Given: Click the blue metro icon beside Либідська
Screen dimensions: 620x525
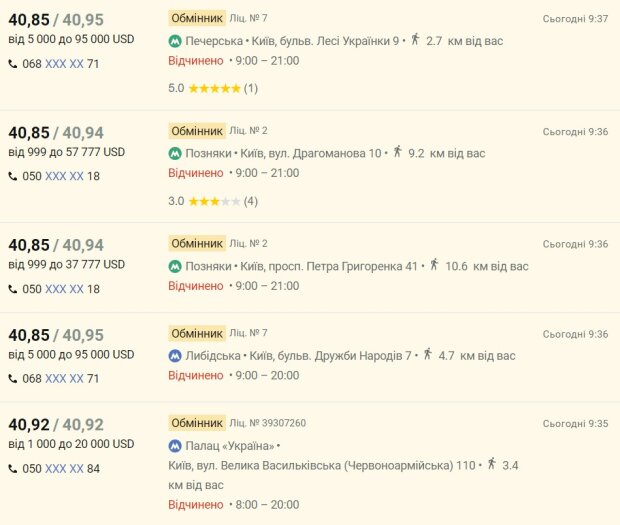Looking at the screenshot, I should 175,355.
